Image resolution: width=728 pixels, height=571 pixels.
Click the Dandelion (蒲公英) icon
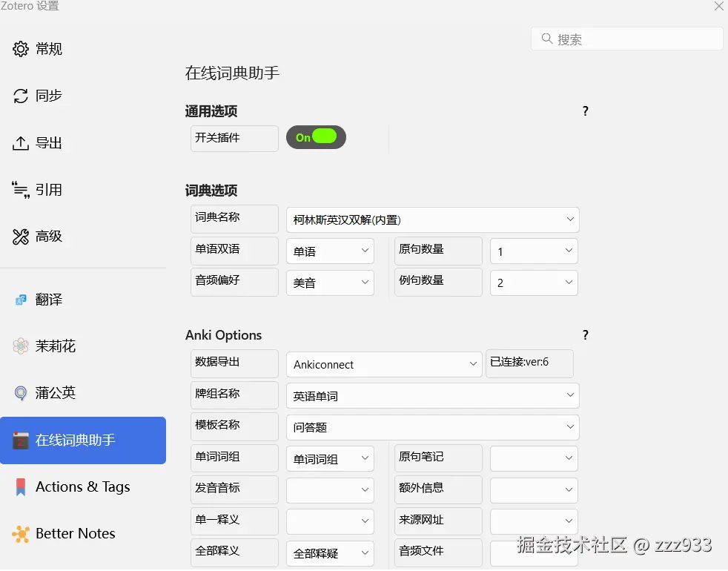coord(21,393)
